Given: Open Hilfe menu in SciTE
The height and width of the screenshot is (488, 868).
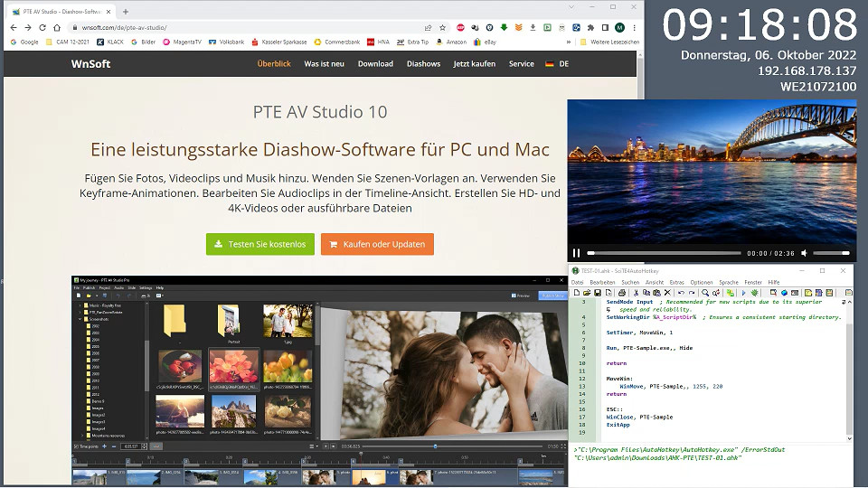Looking at the screenshot, I should (774, 282).
